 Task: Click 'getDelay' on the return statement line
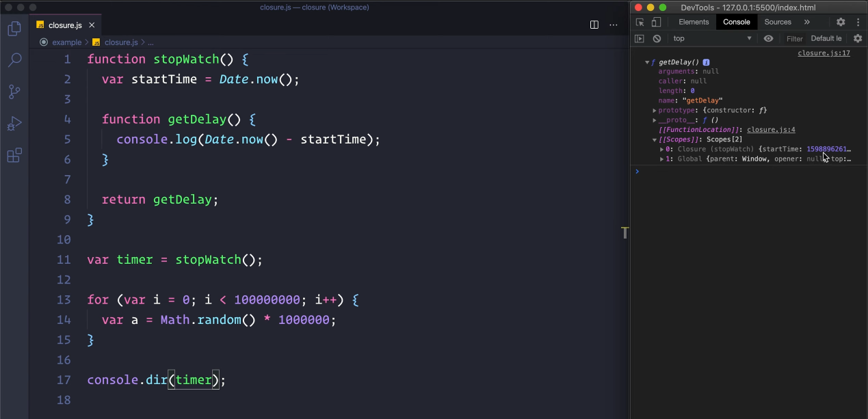pos(183,200)
